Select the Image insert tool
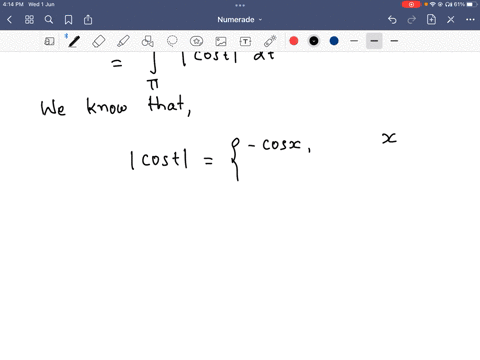480x360 pixels. (x=221, y=41)
